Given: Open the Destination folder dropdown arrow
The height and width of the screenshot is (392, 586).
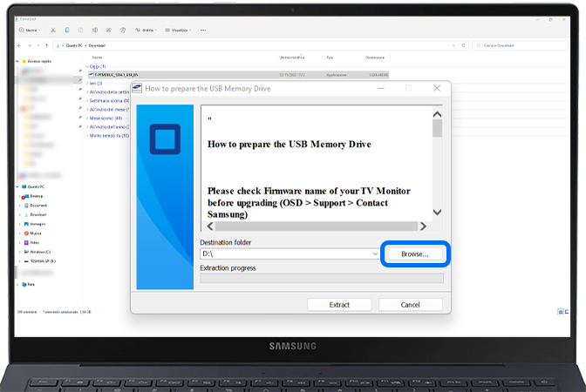Looking at the screenshot, I should click(375, 253).
